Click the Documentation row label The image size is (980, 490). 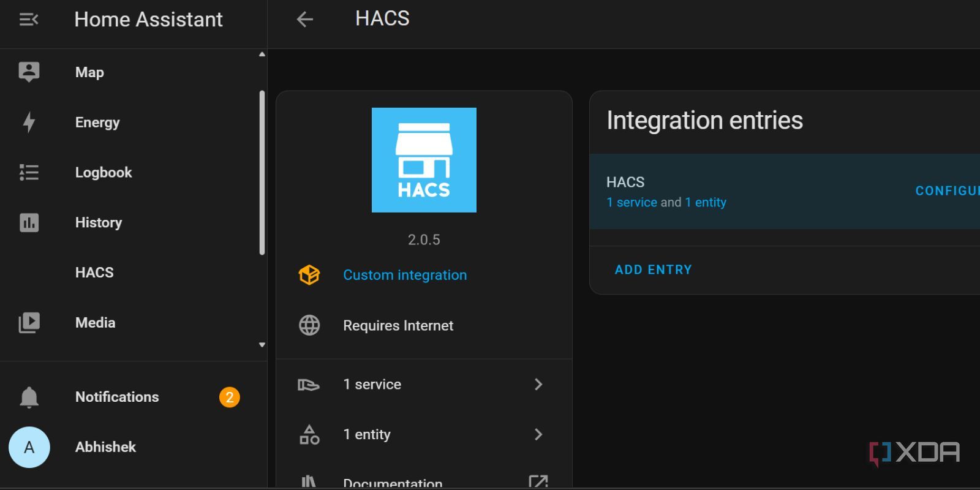click(393, 483)
